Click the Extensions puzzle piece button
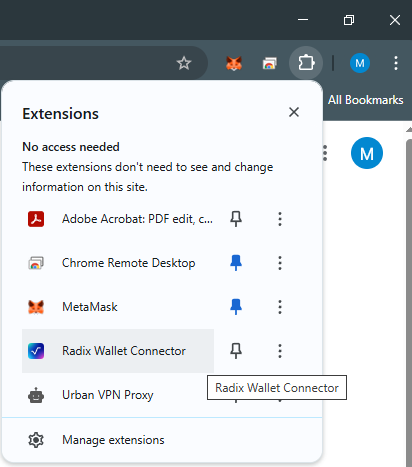The height and width of the screenshot is (467, 412). [x=306, y=63]
